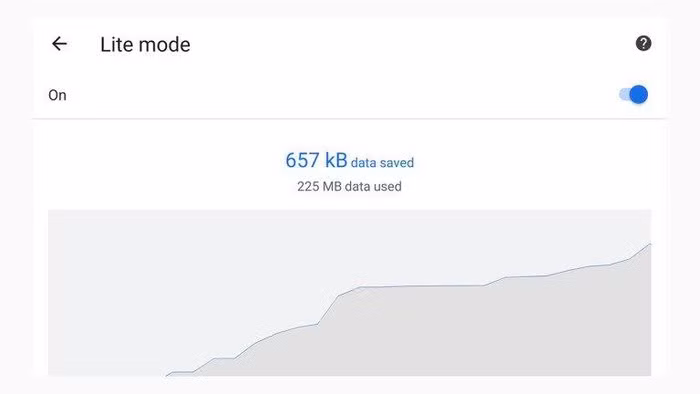This screenshot has height=394, width=700.
Task: Click blank space in the On row
Action: pyautogui.click(x=339, y=95)
